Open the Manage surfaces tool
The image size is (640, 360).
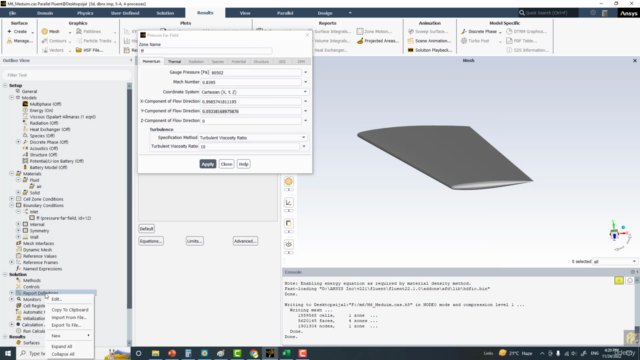pyautogui.click(x=19, y=41)
